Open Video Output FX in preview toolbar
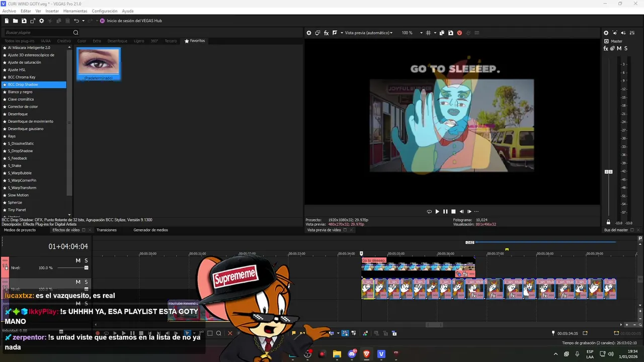Screen dimensions: 644x362 pos(326,33)
